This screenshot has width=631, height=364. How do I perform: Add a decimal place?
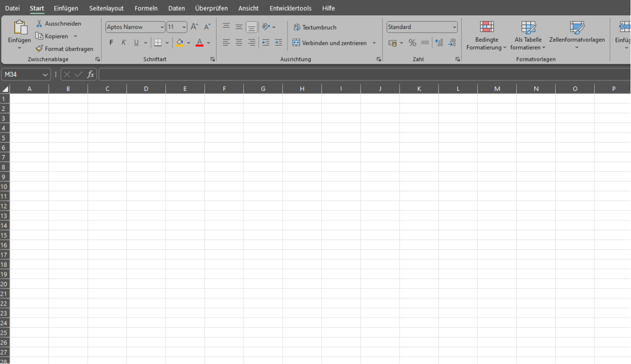tap(439, 43)
